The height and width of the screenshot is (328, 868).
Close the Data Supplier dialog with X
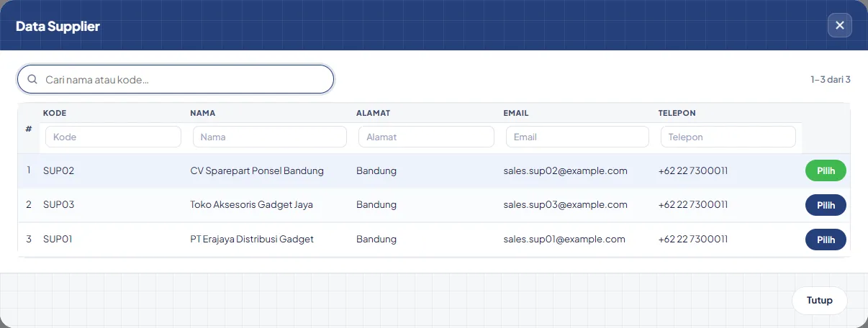(839, 25)
